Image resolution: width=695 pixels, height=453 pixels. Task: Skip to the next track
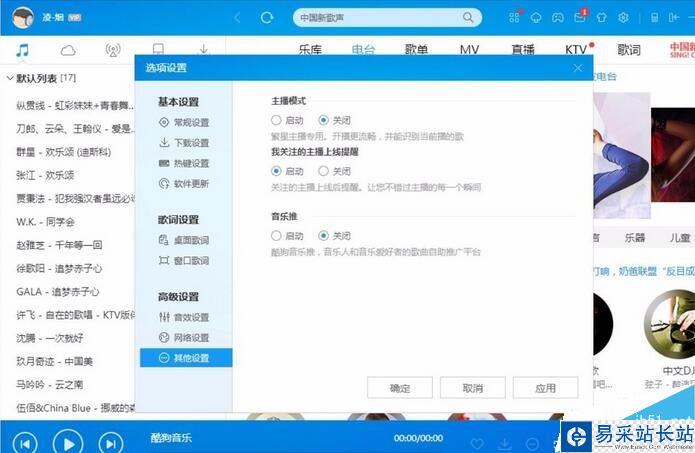(111, 443)
